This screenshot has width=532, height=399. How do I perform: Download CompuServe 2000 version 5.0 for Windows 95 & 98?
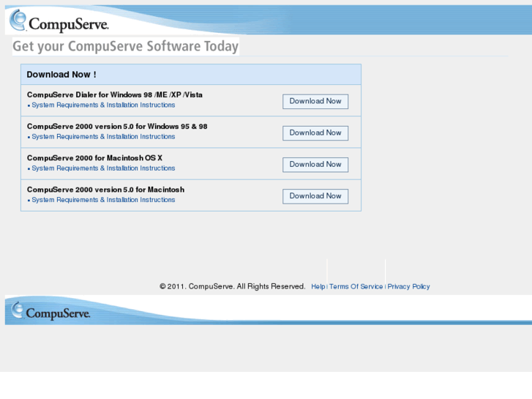click(315, 133)
